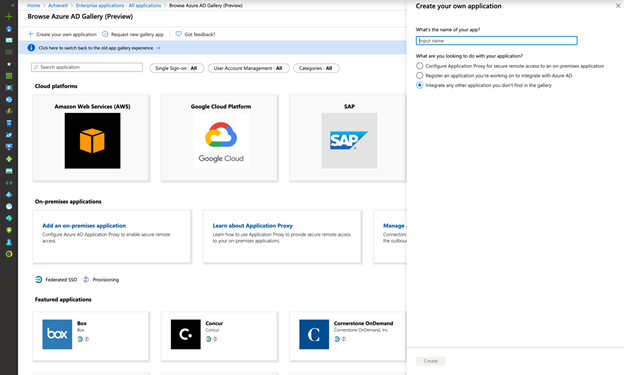Open Add an on-premises application link

(x=84, y=225)
